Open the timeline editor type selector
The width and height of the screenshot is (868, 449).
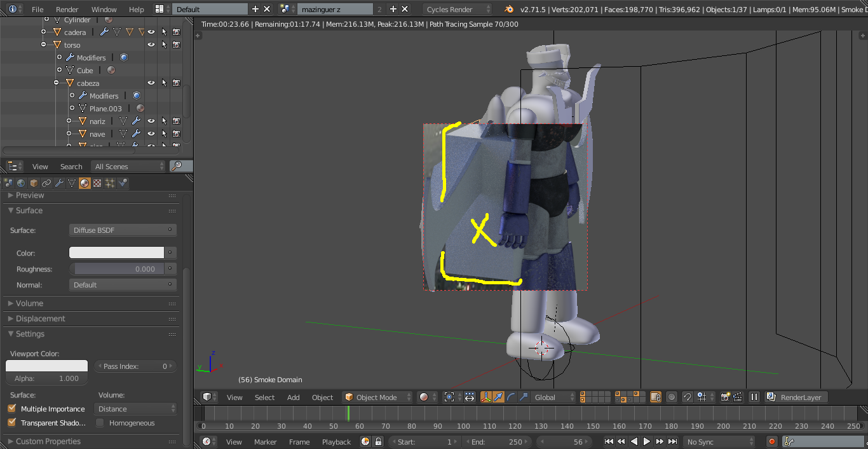pos(210,441)
